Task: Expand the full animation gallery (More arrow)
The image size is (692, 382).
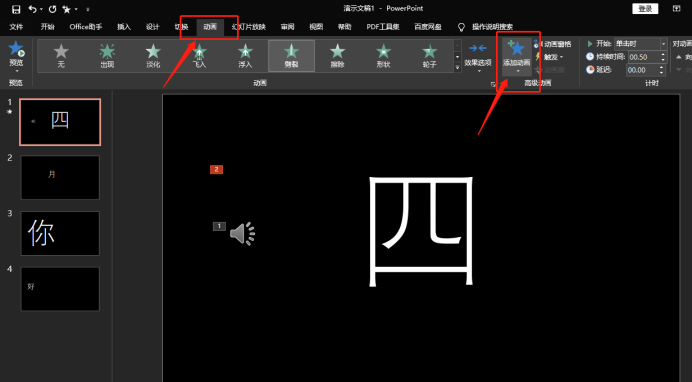Action: coord(457,67)
